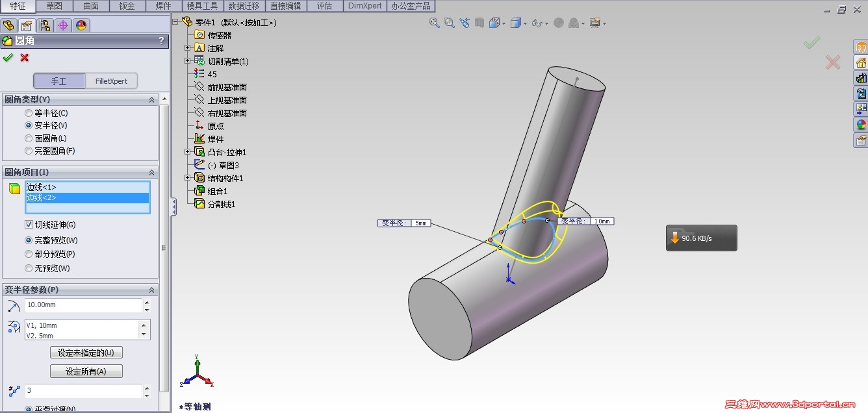Open the SolidWorks Resources home icon
Image resolution: width=868 pixels, height=413 pixels.
tap(861, 62)
